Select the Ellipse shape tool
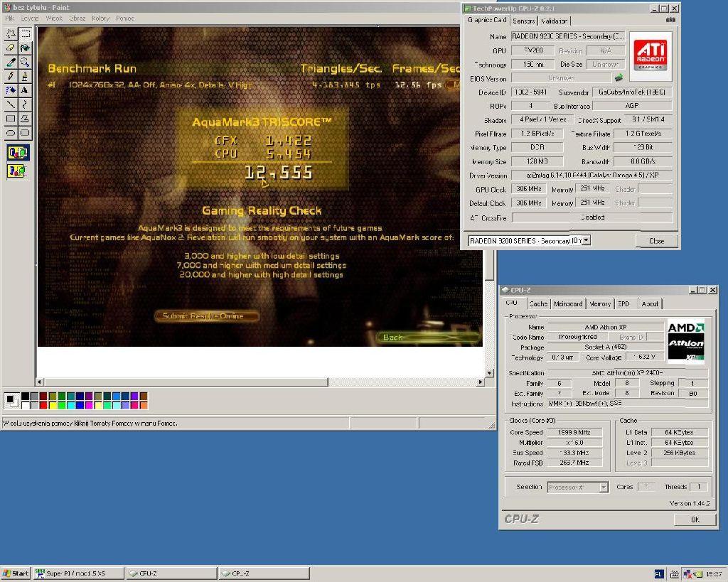Image resolution: width=728 pixels, height=582 pixels. click(x=10, y=132)
